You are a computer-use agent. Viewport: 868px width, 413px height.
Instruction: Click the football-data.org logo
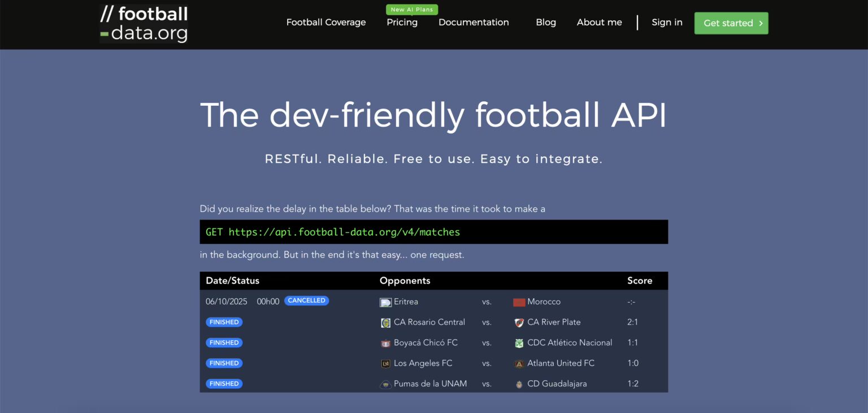(x=144, y=23)
